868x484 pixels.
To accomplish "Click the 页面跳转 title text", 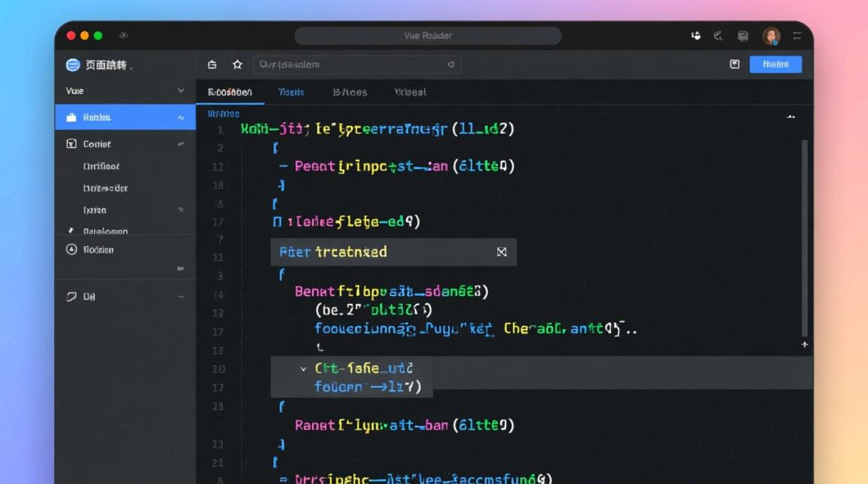I will (107, 65).
